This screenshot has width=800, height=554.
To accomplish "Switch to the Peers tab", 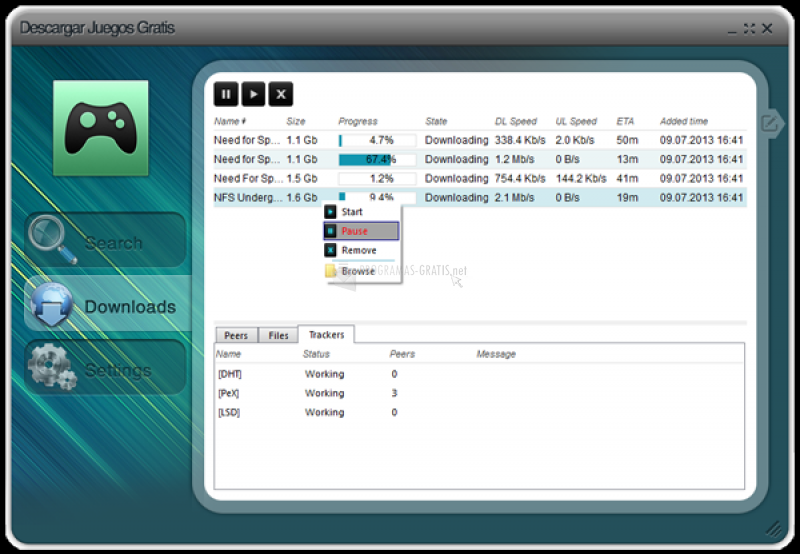I will [236, 335].
